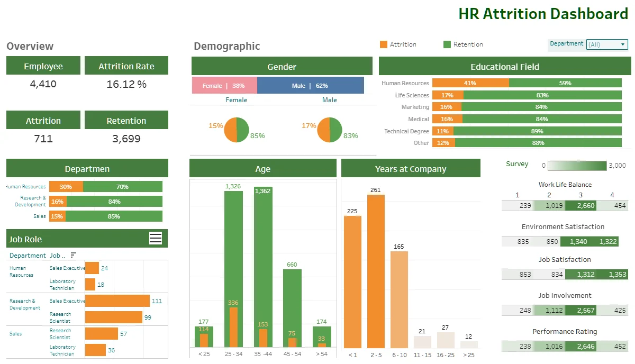This screenshot has height=364, width=635.
Task: Select the 12 bar for over 25 years
Action: [x=469, y=344]
